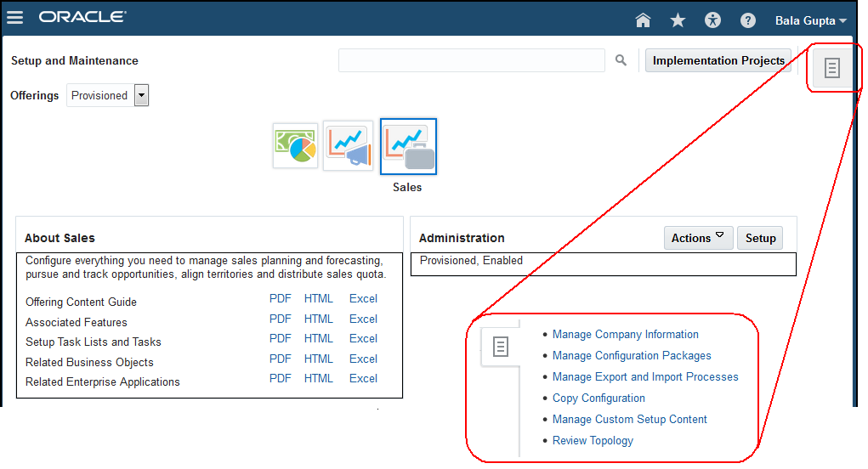Open Related Business Objects PDF
Image resolution: width=868 pixels, height=469 pixels.
tap(280, 359)
